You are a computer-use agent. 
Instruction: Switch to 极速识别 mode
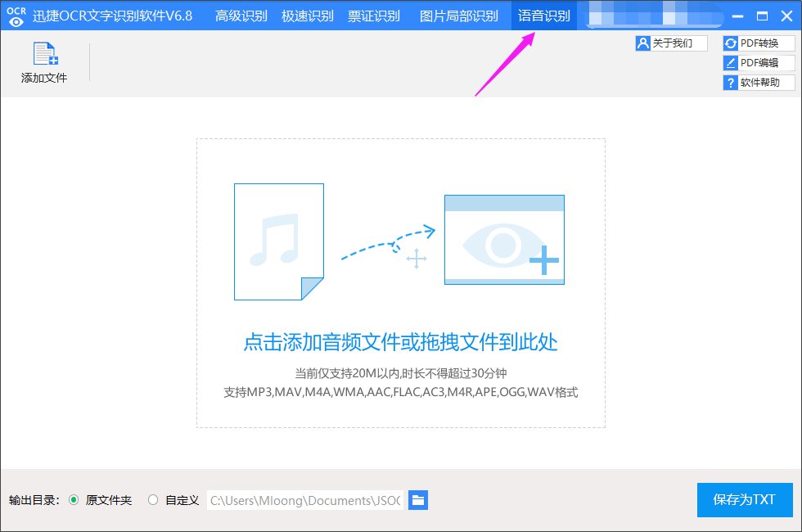(x=307, y=15)
